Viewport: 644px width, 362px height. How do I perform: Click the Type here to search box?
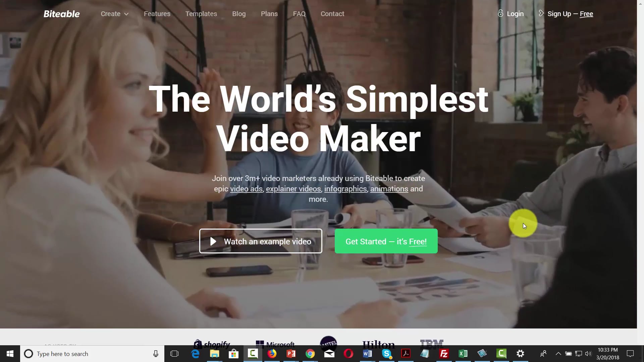pyautogui.click(x=84, y=354)
